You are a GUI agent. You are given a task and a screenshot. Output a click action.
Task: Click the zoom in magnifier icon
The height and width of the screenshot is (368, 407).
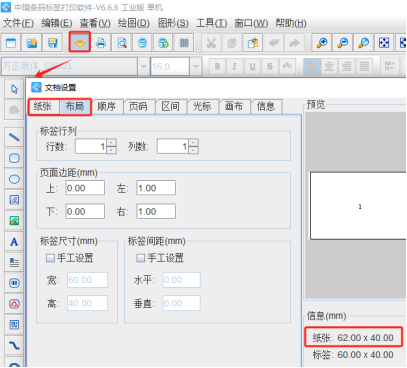322,43
